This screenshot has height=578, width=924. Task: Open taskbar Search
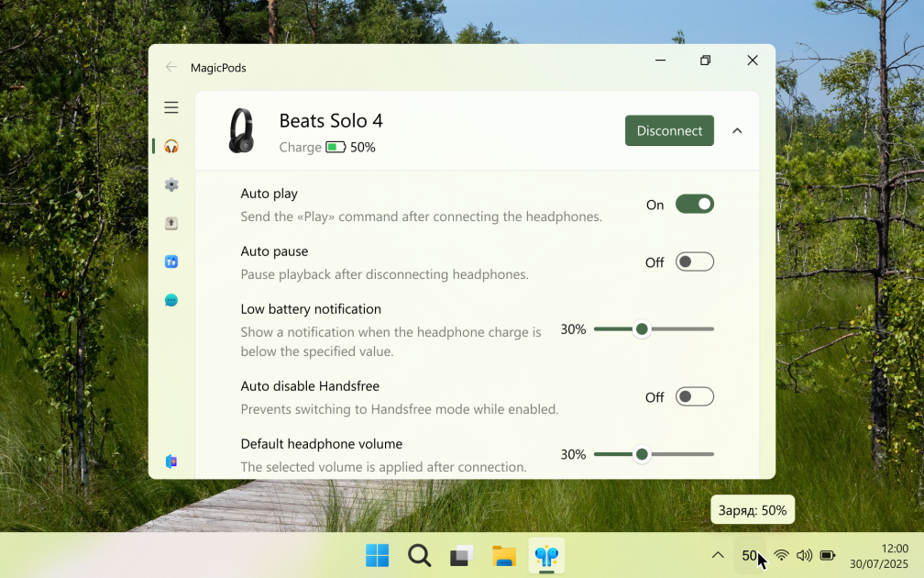pyautogui.click(x=419, y=555)
